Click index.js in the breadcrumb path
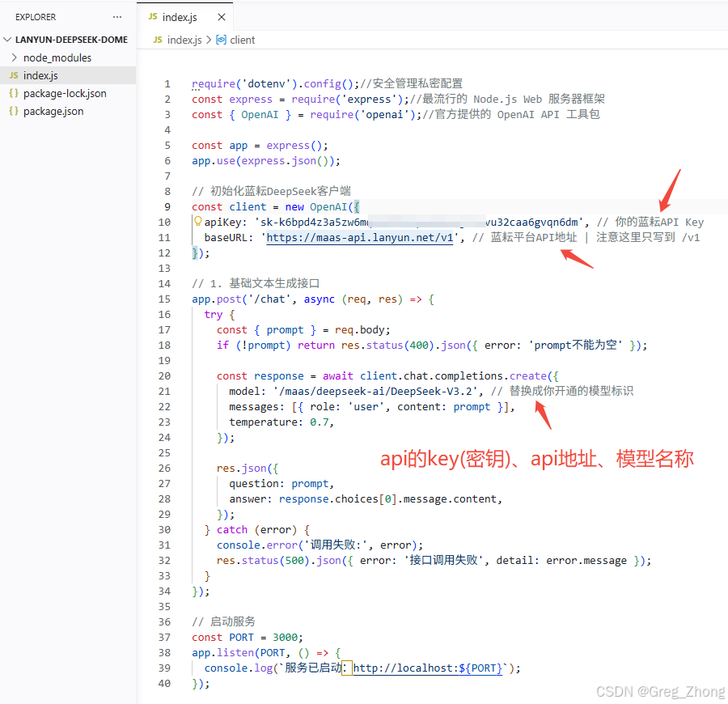The width and height of the screenshot is (728, 704). (x=184, y=40)
